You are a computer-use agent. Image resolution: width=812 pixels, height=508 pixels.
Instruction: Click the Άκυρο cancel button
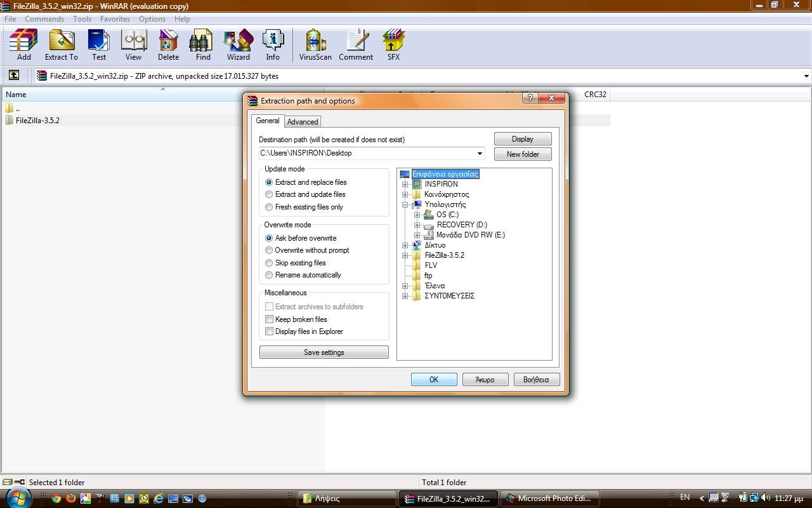coord(485,380)
